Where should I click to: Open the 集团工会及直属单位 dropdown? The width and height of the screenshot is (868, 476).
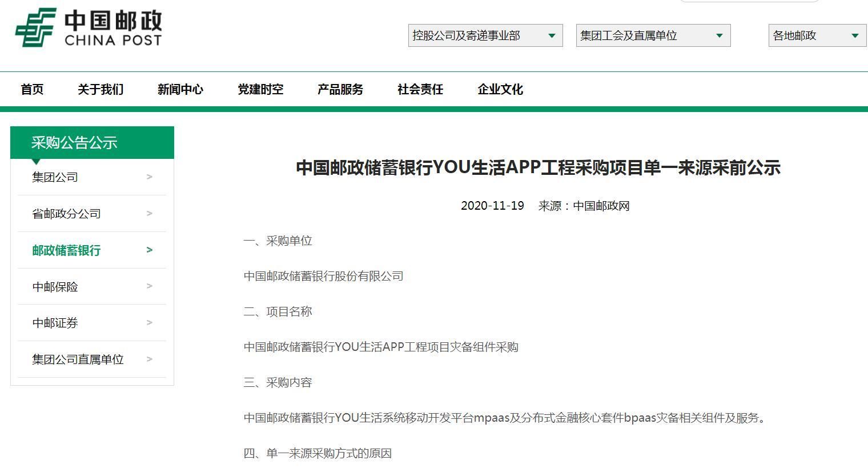point(653,35)
